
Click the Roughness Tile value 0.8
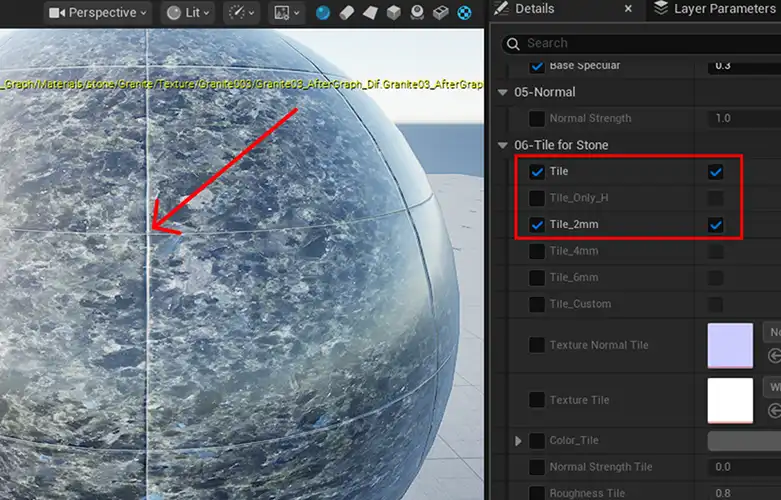[744, 493]
